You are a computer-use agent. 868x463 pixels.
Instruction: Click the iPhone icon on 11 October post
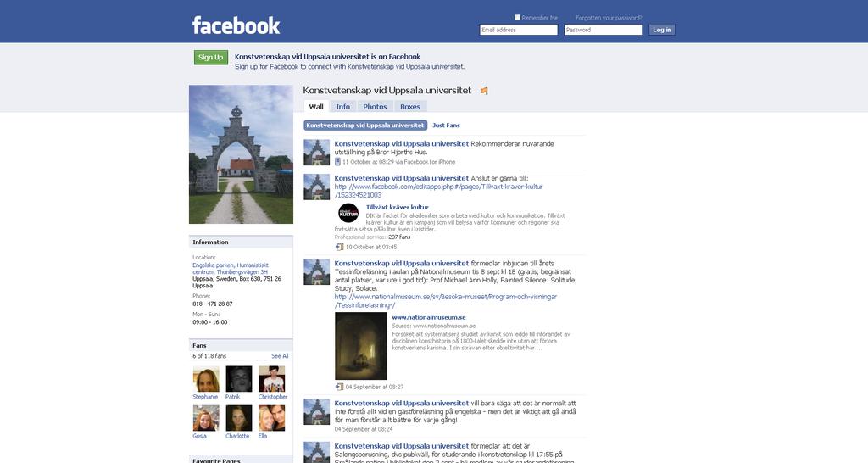[x=337, y=162]
